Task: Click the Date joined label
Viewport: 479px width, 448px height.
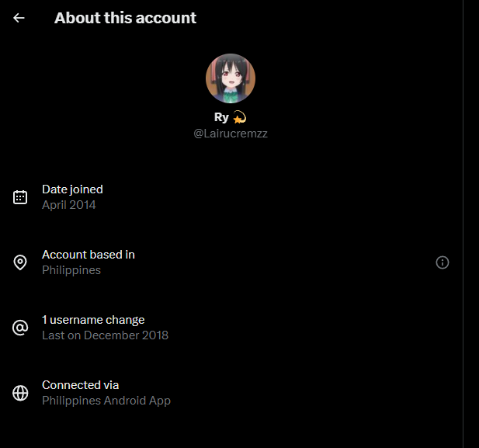Action: pyautogui.click(x=72, y=189)
